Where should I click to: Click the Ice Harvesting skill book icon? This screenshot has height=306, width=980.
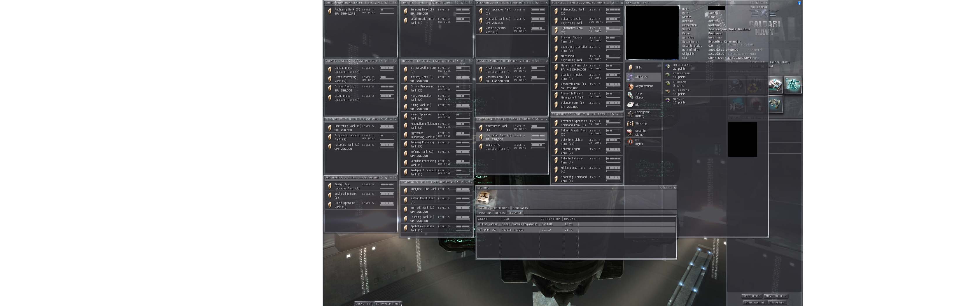[405, 70]
